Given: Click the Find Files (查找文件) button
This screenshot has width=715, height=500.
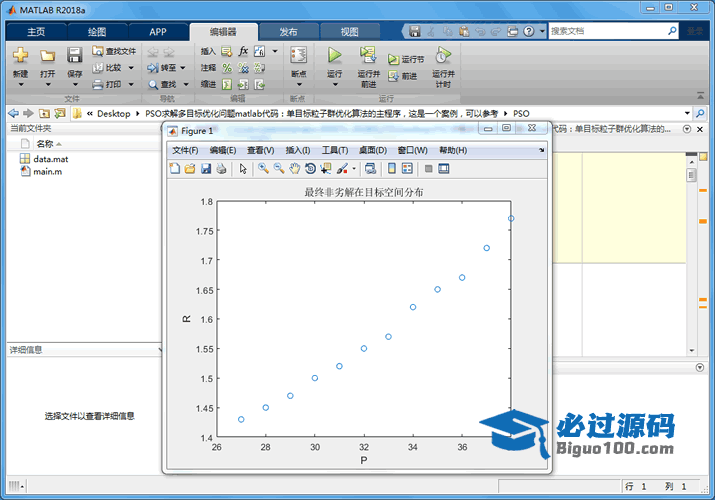Looking at the screenshot, I should coord(114,51).
